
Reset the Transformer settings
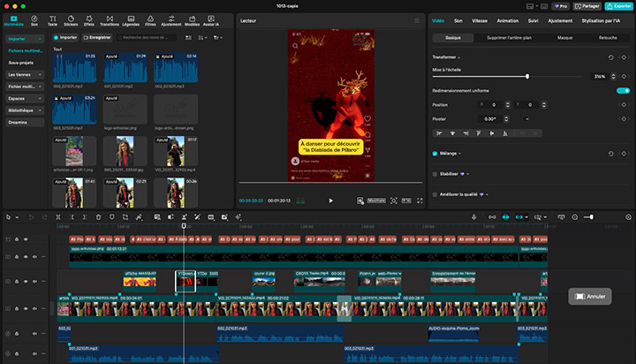(x=610, y=57)
